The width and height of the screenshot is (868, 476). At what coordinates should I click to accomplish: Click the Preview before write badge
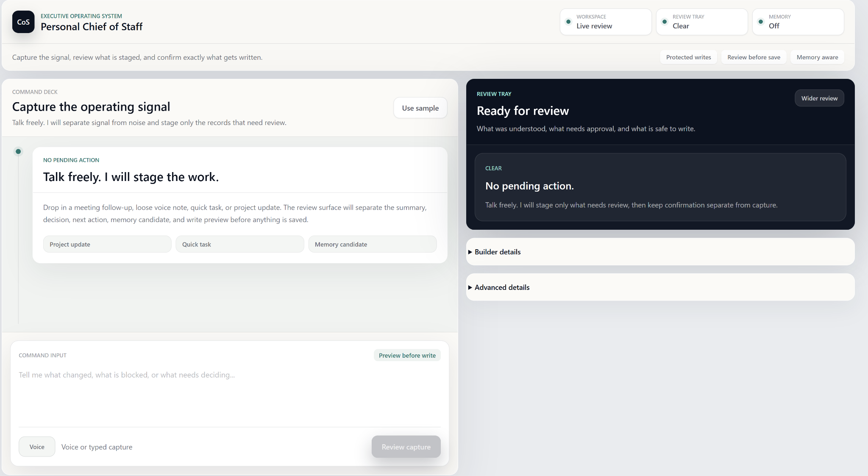407,355
